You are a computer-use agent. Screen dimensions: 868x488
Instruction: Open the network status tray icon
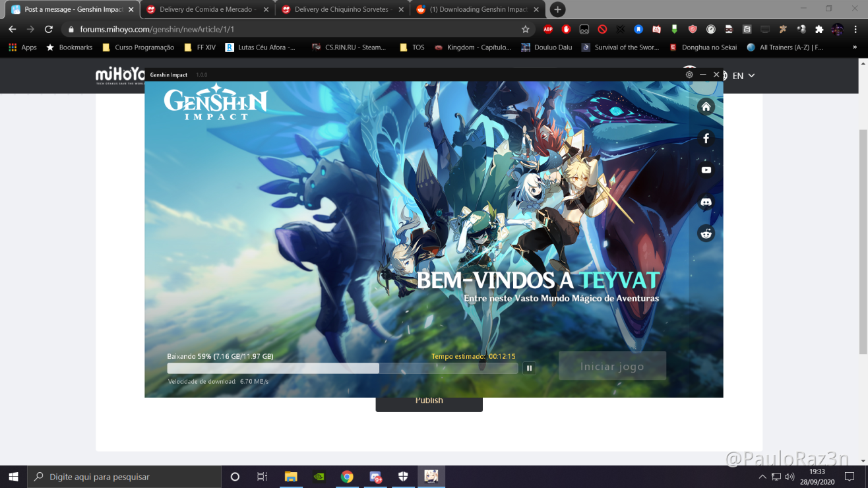[x=776, y=476]
